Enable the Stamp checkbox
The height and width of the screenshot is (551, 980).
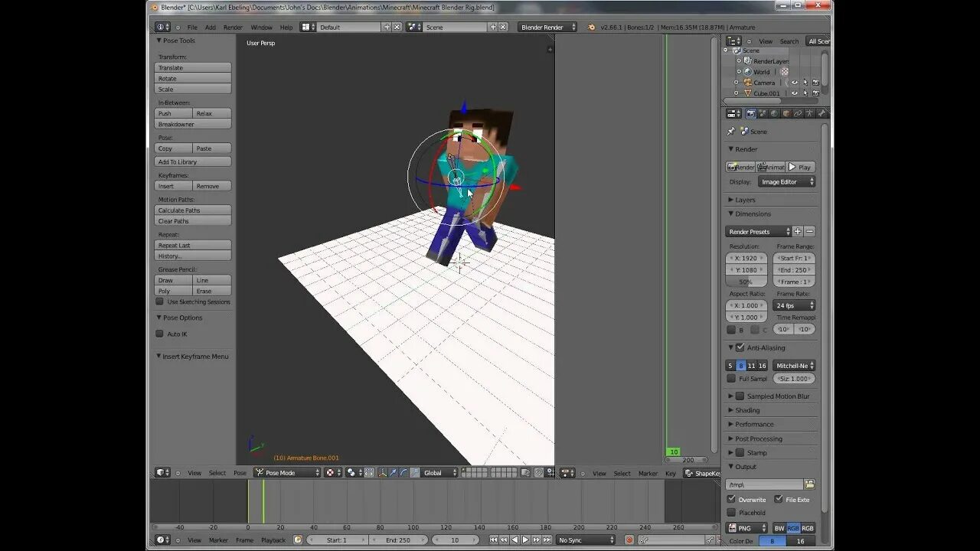coord(740,453)
